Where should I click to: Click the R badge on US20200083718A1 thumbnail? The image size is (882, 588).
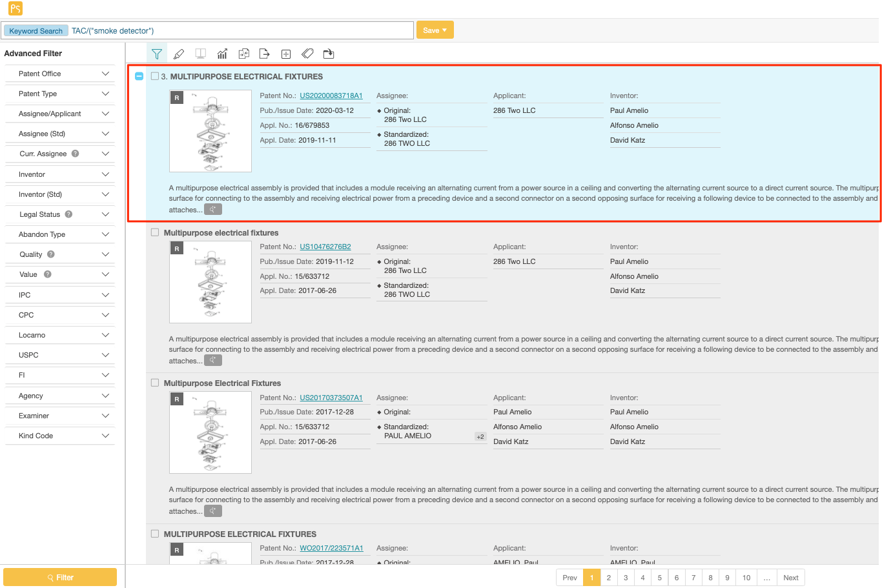tap(177, 98)
